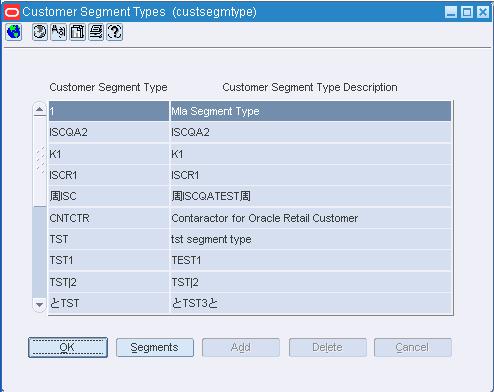The height and width of the screenshot is (392, 494).
Task: Select the CNTCTR segment type cell
Action: 109,218
